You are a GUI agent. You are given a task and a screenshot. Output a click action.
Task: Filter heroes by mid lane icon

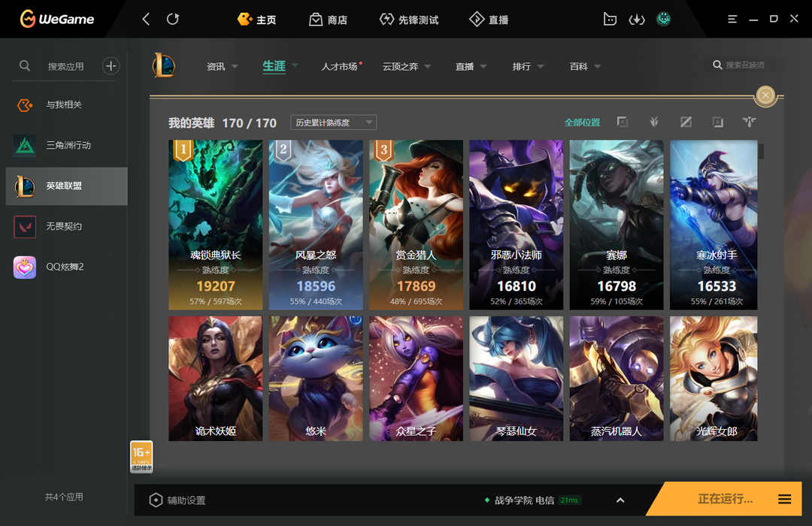click(686, 122)
